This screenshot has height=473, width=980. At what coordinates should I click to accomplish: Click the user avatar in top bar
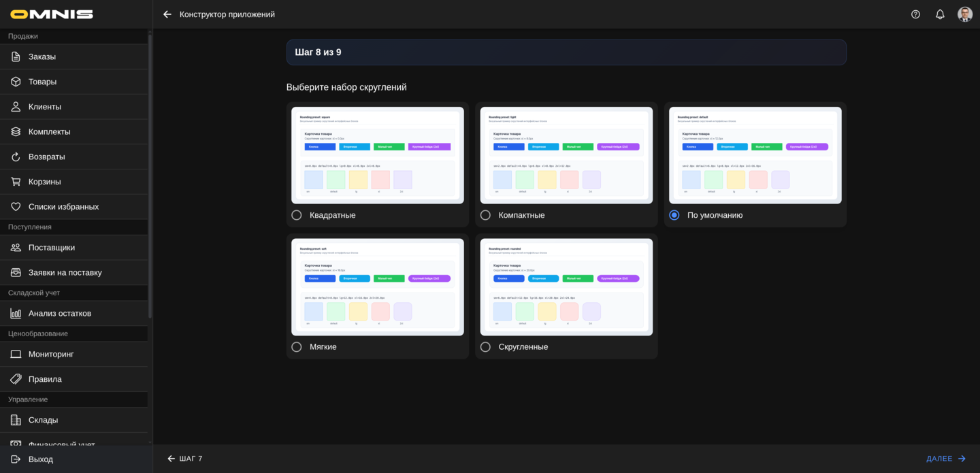click(x=964, y=14)
